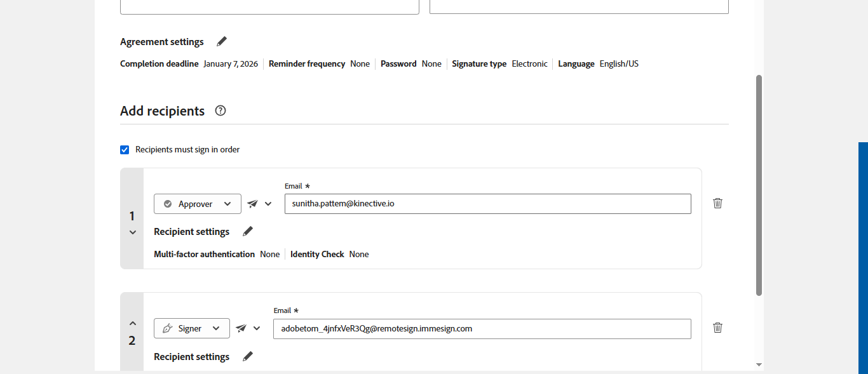Open Approver role dropdown for recipient 1
This screenshot has height=374, width=868.
(198, 204)
